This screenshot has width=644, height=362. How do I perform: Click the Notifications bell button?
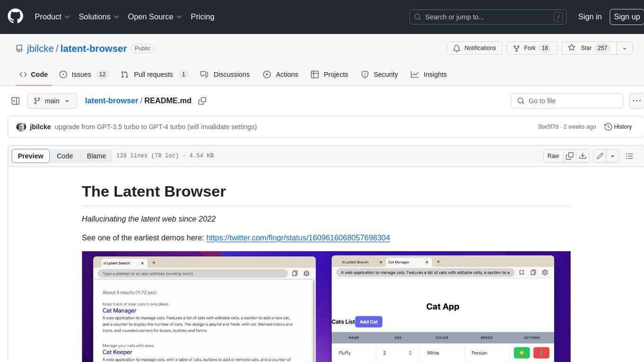[474, 48]
